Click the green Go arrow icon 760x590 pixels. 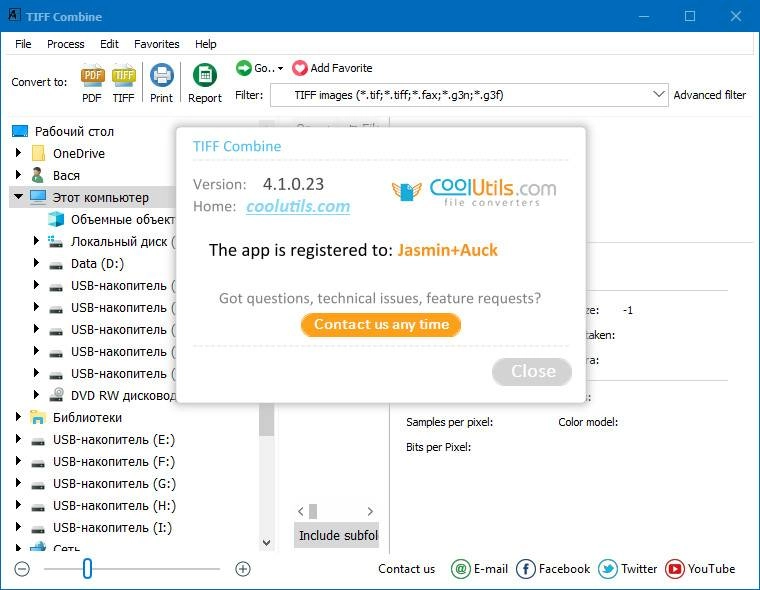tap(243, 68)
